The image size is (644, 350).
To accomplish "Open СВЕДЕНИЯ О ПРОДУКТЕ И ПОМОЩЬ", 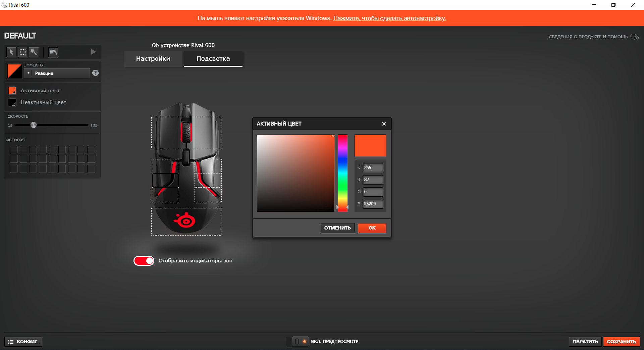I will [x=588, y=37].
